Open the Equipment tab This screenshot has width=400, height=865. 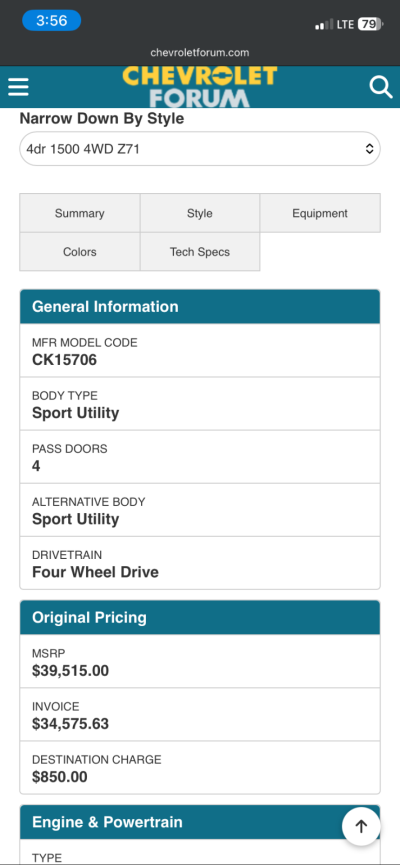pyautogui.click(x=320, y=213)
